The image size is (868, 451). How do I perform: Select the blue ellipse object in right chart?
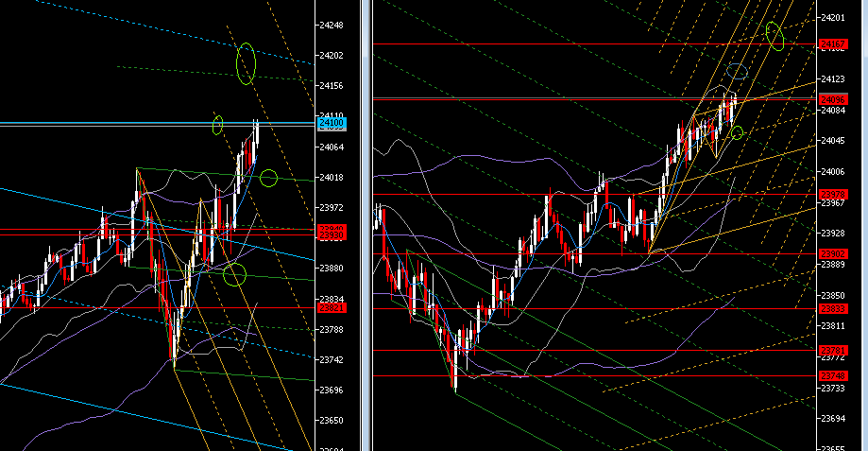737,71
